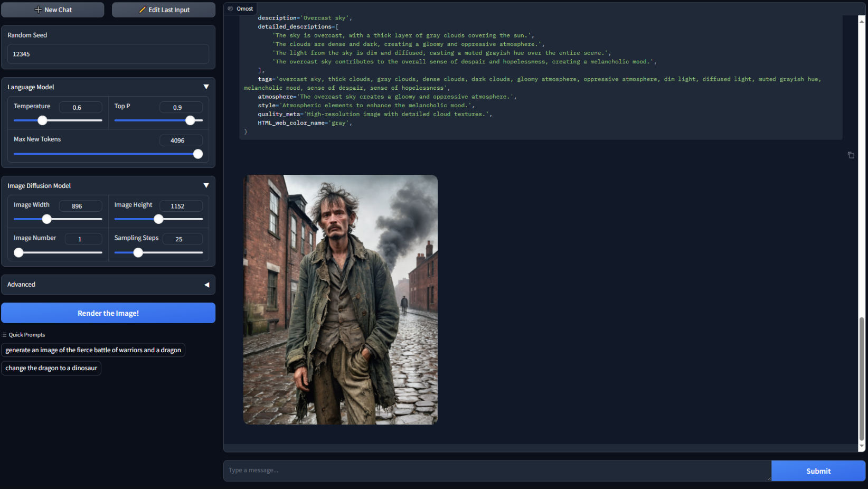
Task: Click inside the Random Seed field
Action: pos(108,54)
